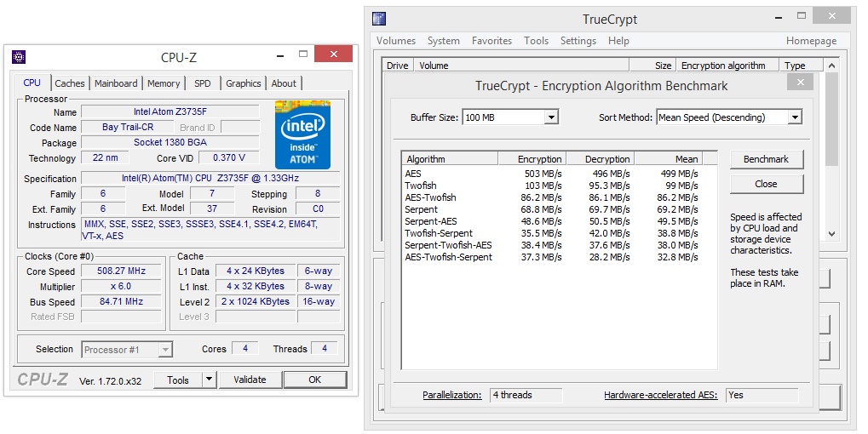The height and width of the screenshot is (434, 868).
Task: Sort by the Mean column header
Action: pyautogui.click(x=668, y=158)
